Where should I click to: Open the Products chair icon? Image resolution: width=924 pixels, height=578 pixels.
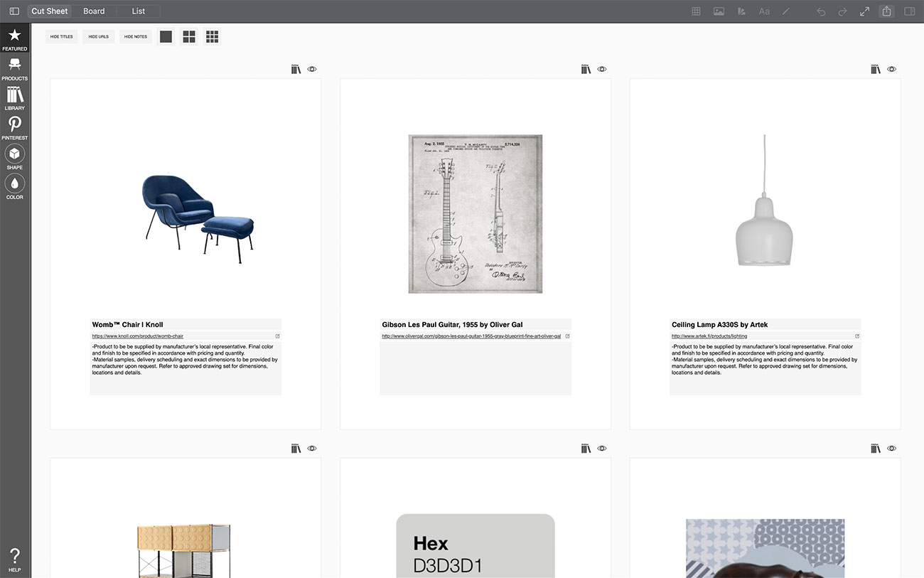click(x=14, y=68)
